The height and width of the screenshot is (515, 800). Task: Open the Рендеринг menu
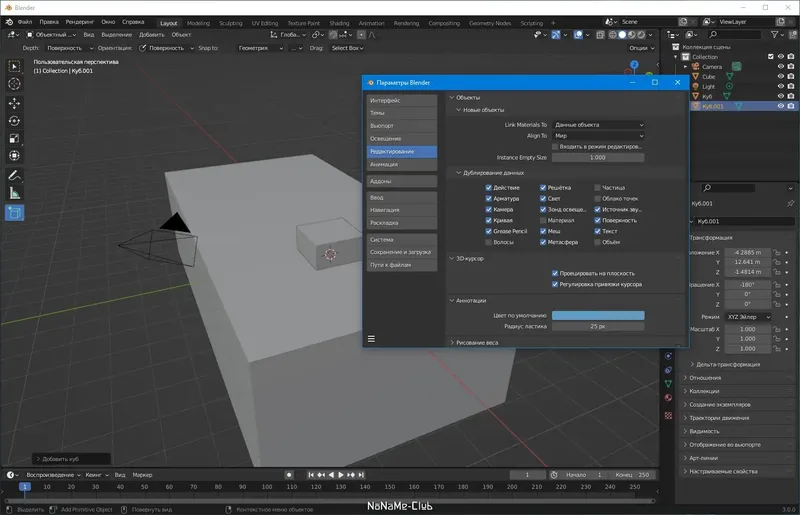pos(81,21)
